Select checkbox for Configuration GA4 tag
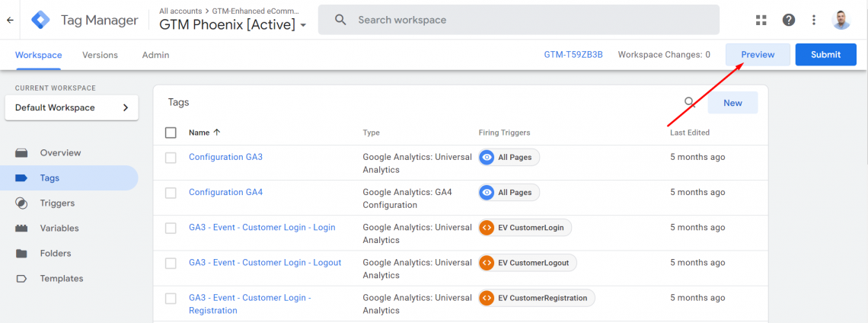Viewport: 868px width, 323px height. coord(171,193)
